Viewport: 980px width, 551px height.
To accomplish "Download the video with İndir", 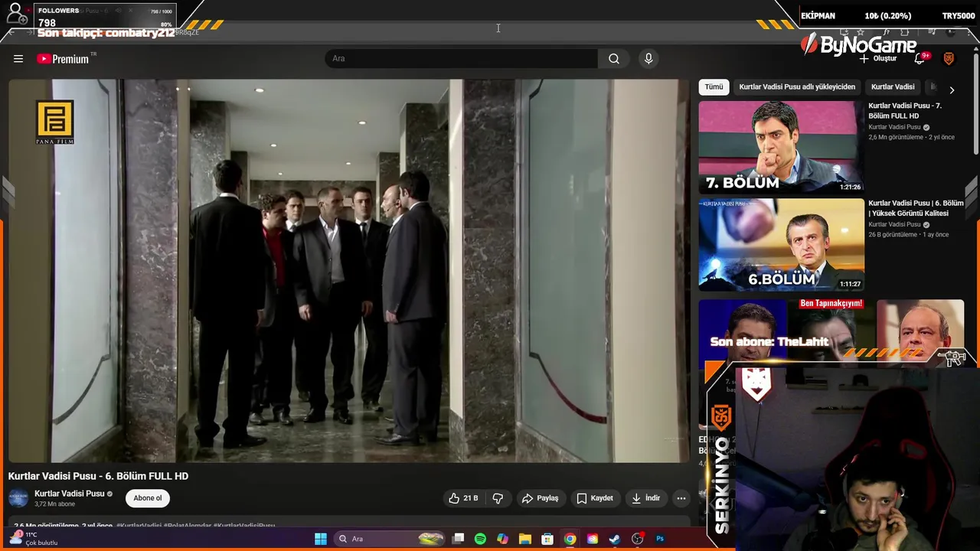I will pos(645,498).
